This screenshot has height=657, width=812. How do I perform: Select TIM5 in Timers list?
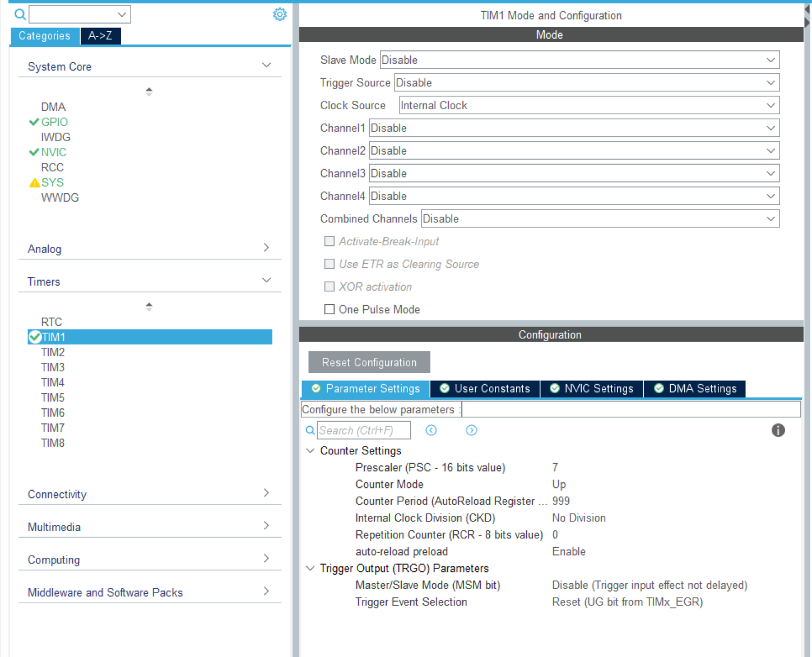[x=53, y=397]
